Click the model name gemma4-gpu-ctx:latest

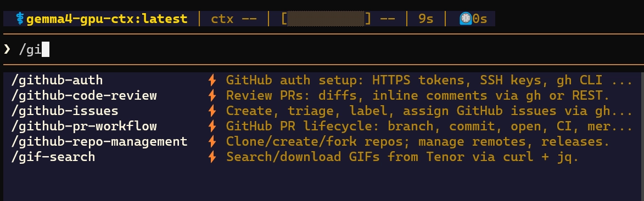(x=107, y=19)
